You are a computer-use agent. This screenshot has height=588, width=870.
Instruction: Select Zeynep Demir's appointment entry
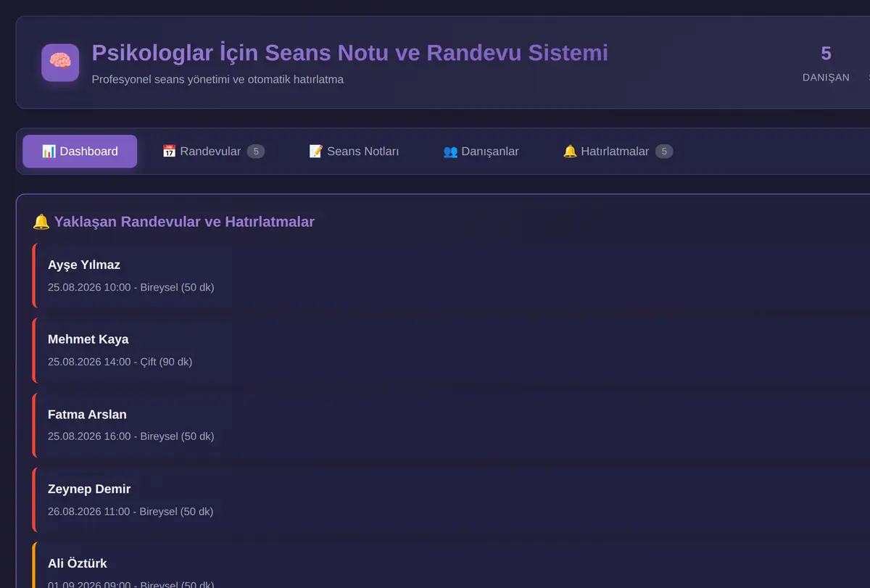pyautogui.click(x=451, y=500)
